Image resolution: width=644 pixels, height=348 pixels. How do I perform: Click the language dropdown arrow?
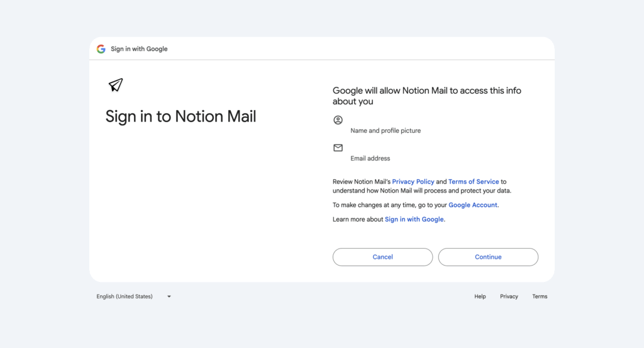pos(169,296)
